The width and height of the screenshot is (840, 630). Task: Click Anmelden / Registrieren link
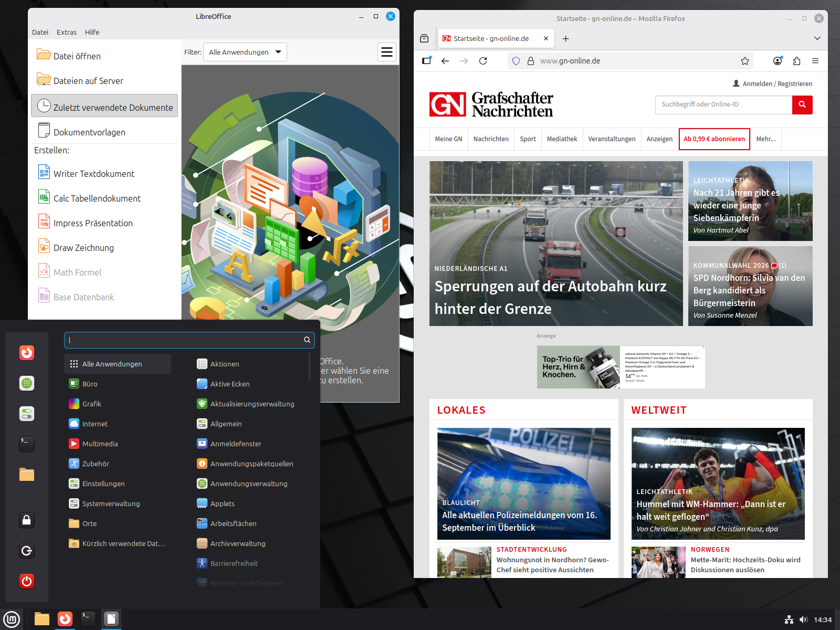772,83
